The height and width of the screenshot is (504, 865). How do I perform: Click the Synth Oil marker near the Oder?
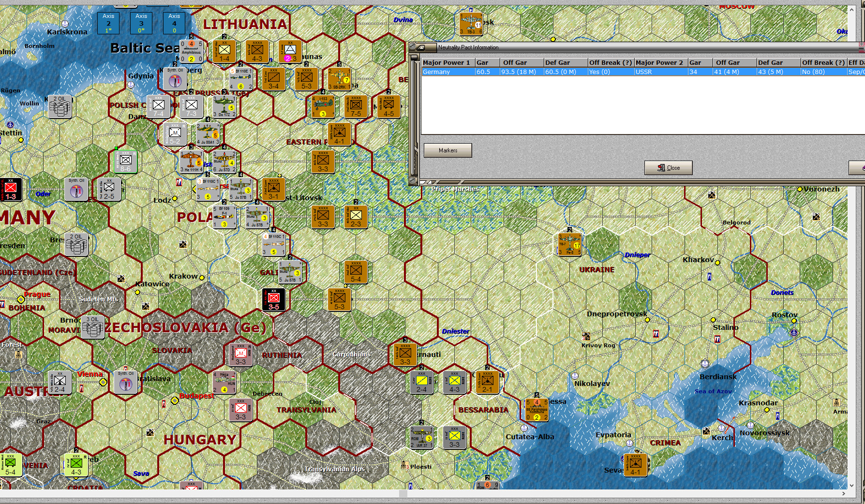tap(76, 189)
